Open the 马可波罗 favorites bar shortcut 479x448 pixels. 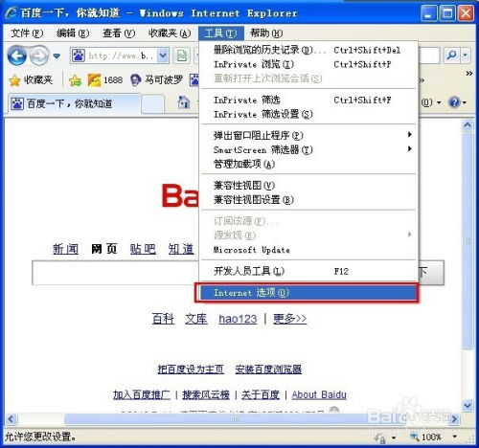point(156,79)
